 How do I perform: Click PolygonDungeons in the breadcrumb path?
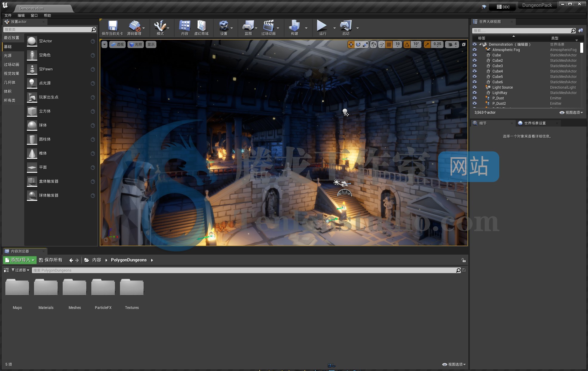[129, 260]
